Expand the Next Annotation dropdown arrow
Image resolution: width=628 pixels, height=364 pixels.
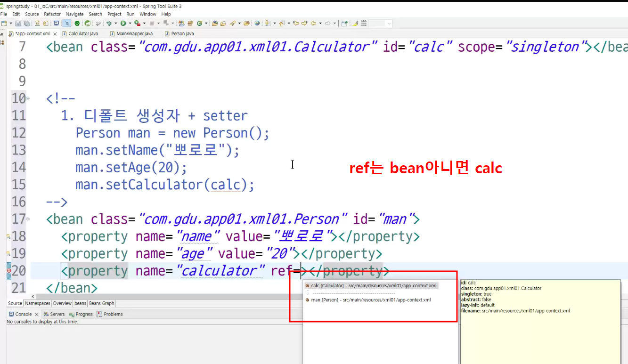point(275,23)
